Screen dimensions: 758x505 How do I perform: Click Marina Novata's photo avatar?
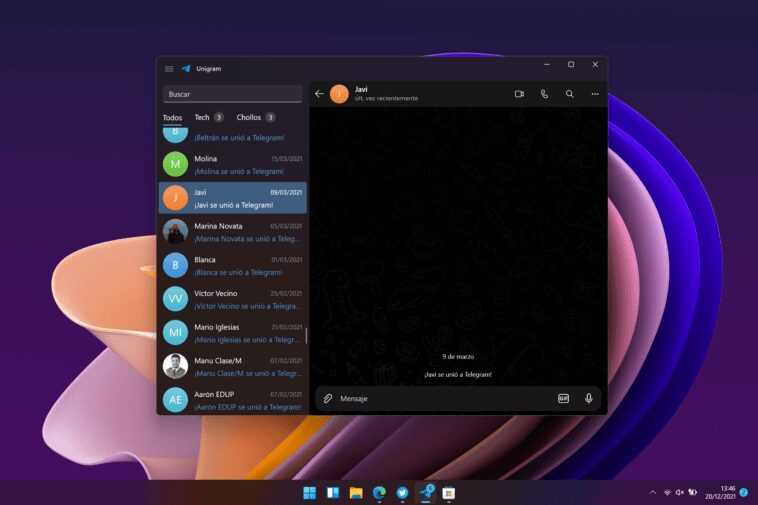point(175,231)
